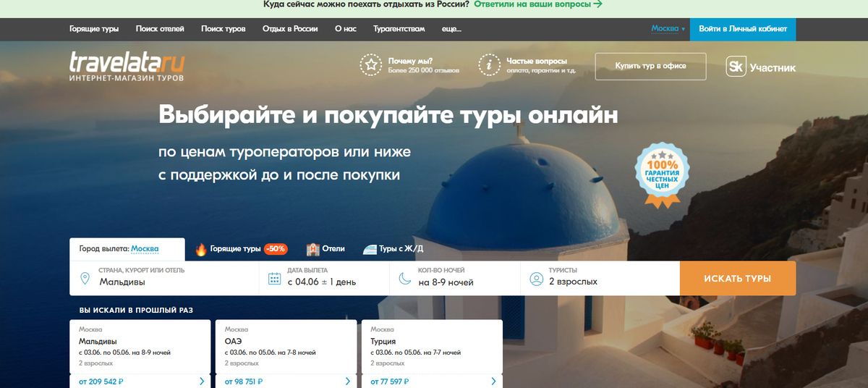The image size is (868, 388).
Task: Click Войти в Личный кабинет
Action: [743, 29]
